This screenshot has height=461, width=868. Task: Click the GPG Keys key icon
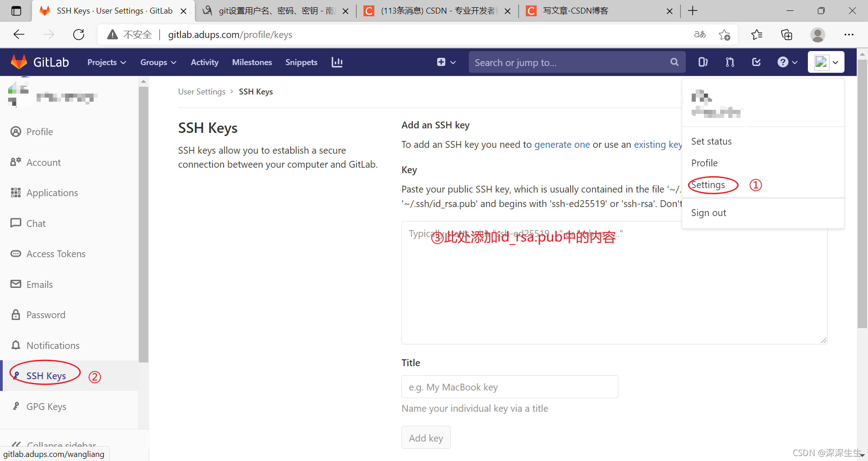click(16, 406)
